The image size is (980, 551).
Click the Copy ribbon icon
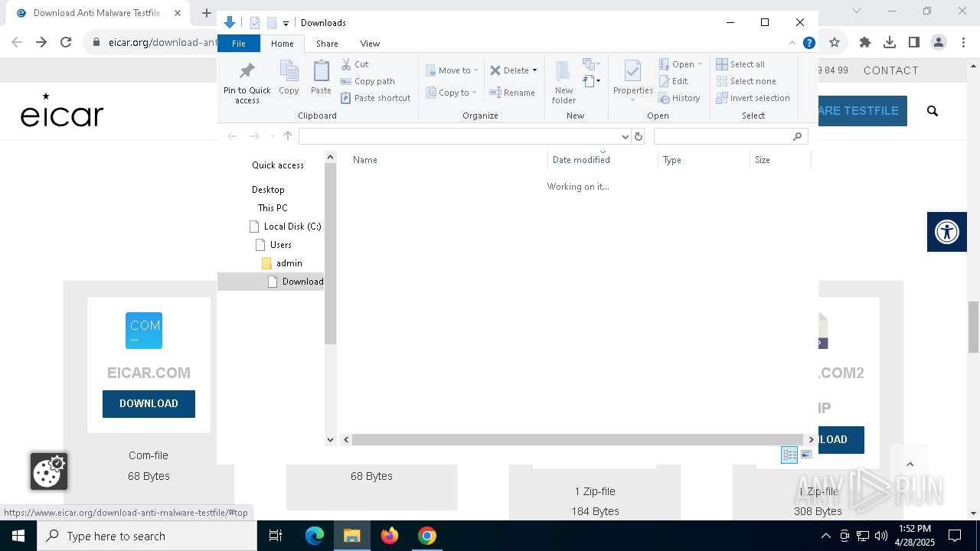[289, 77]
